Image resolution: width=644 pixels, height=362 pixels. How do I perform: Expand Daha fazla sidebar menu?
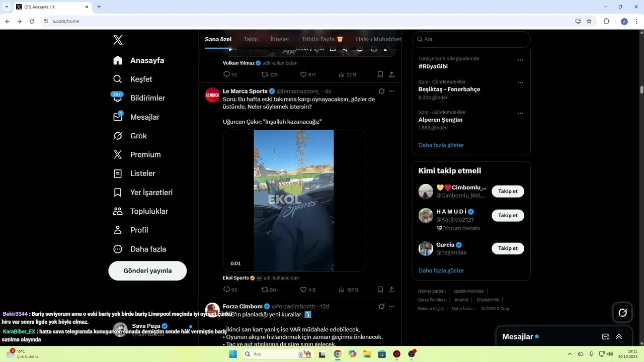(x=140, y=249)
